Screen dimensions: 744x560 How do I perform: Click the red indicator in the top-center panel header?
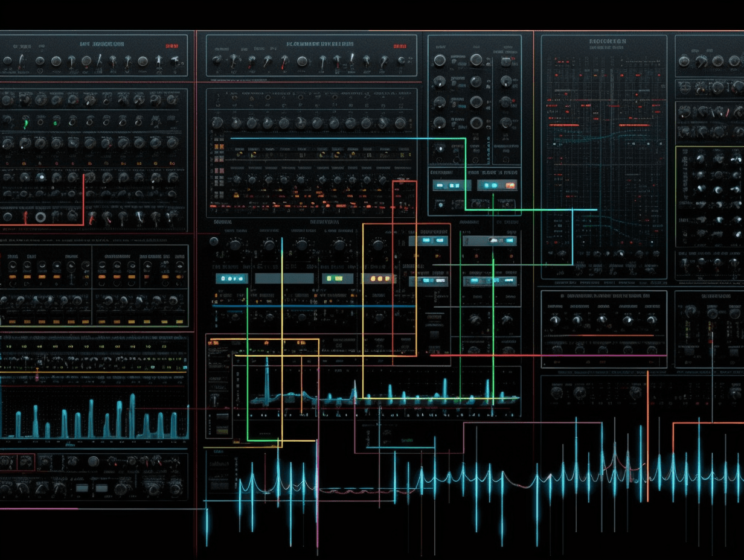point(399,45)
